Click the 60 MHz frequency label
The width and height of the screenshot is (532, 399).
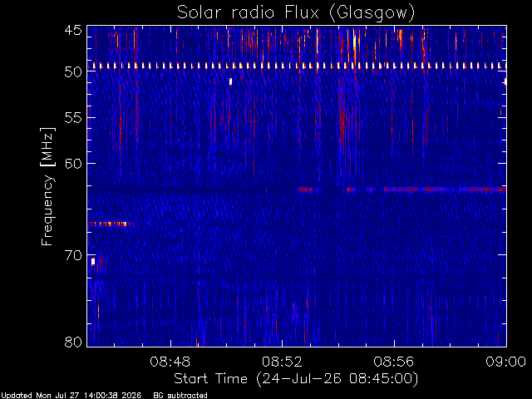click(x=73, y=164)
